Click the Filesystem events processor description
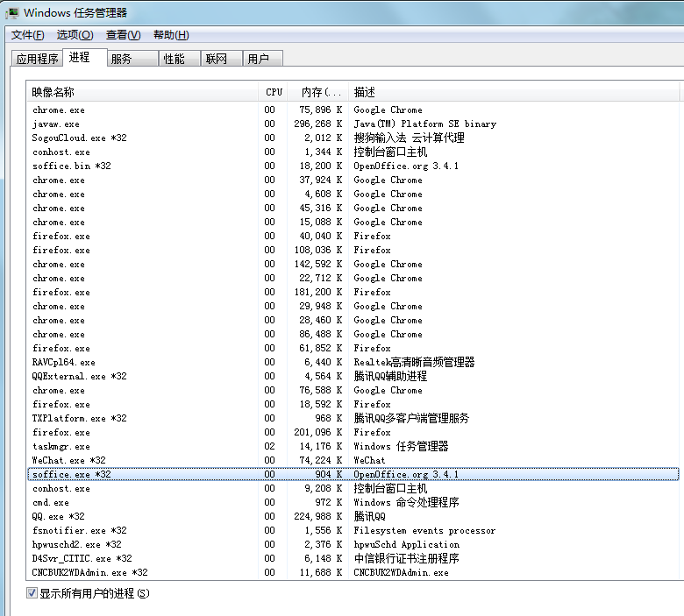Screen dimensions: 684x616 pos(424,530)
